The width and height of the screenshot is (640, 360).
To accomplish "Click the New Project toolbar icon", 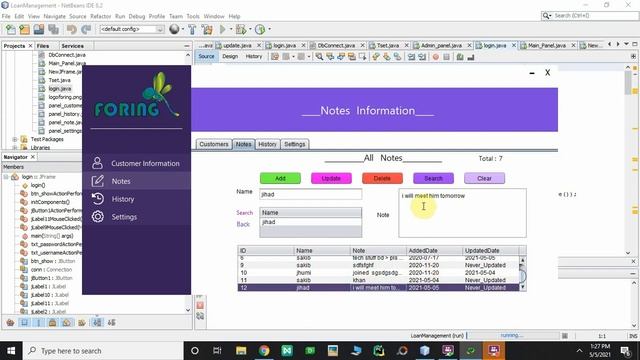I will pyautogui.click(x=24, y=29).
